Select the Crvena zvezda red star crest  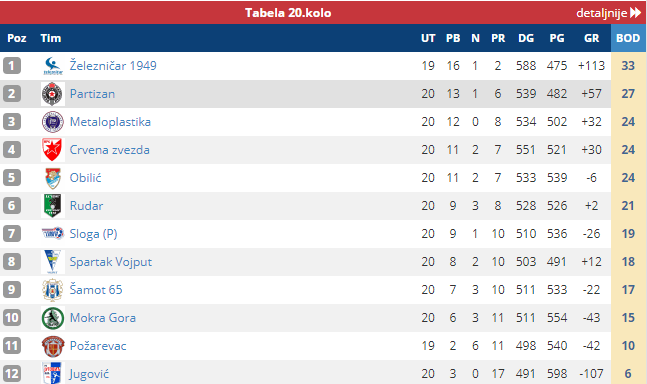pyautogui.click(x=53, y=150)
